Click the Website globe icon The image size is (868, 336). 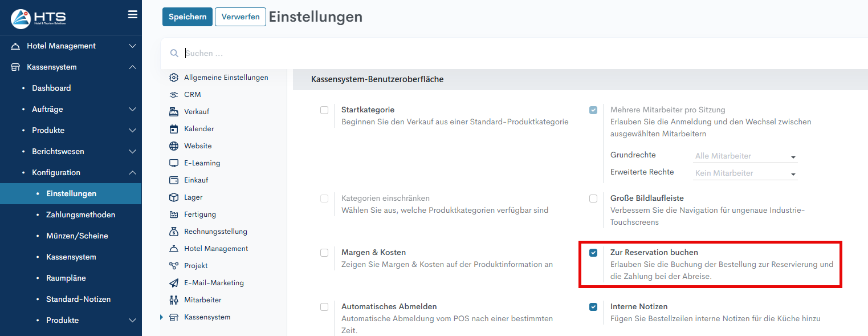point(174,146)
